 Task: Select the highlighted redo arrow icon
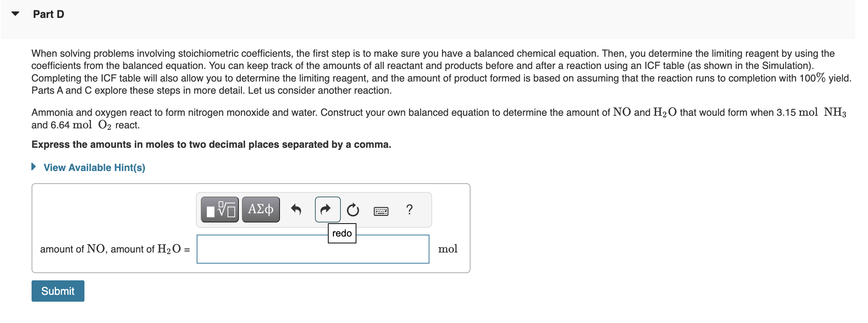(327, 209)
